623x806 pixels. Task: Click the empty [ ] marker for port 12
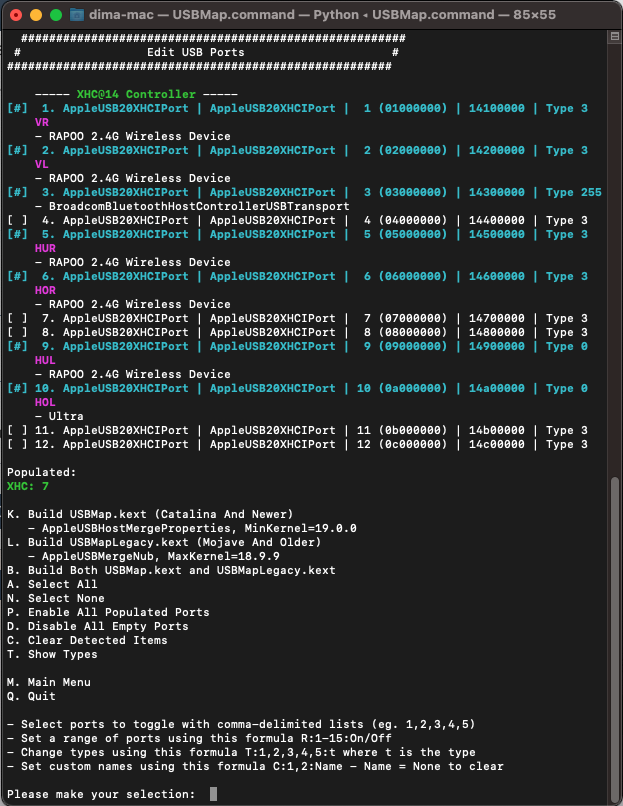point(17,445)
